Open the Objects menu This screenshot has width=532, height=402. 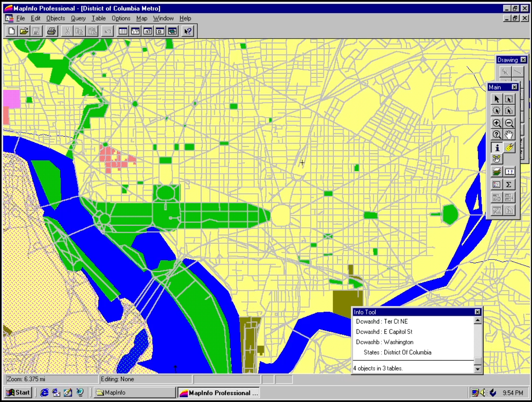(55, 18)
